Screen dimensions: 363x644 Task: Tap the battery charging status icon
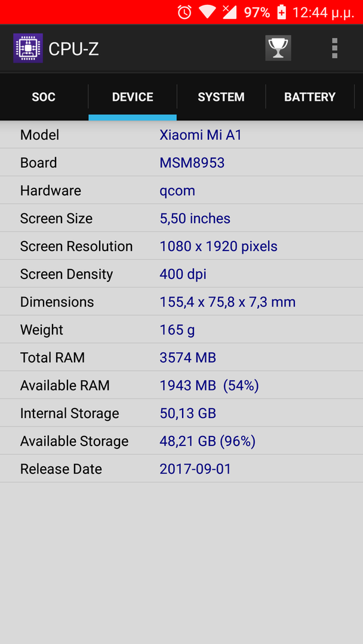point(281,13)
